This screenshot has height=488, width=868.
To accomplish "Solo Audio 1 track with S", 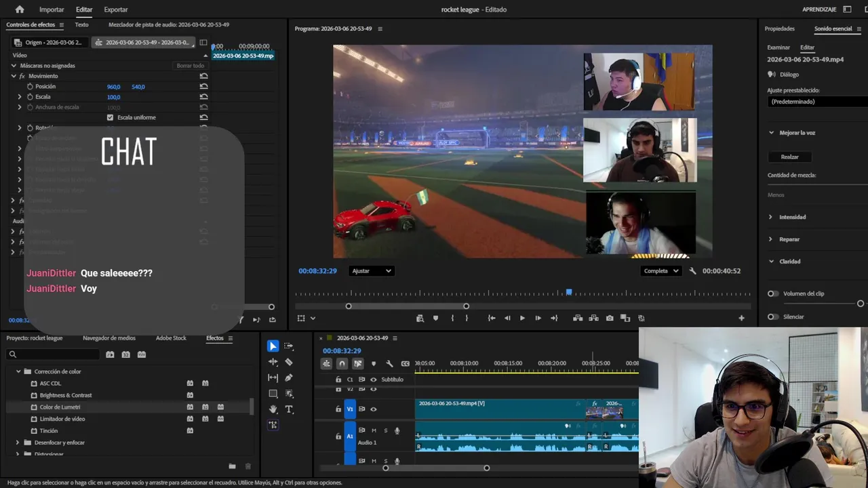I will pos(386,430).
